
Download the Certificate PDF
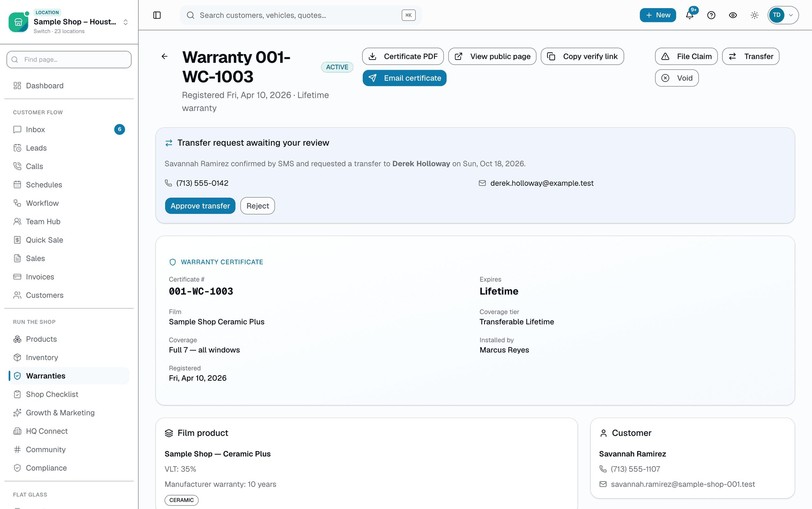tap(403, 56)
